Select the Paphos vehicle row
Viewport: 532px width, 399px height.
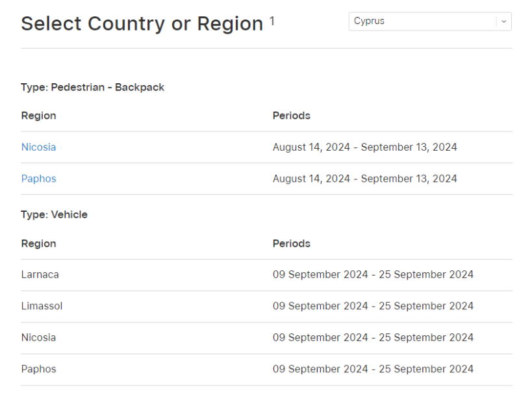pyautogui.click(x=266, y=370)
